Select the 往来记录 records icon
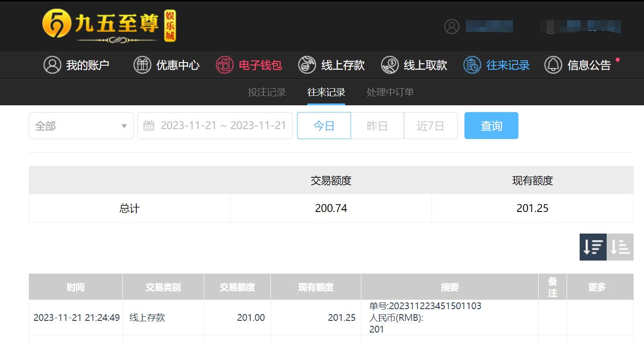644x342 pixels. [472, 65]
